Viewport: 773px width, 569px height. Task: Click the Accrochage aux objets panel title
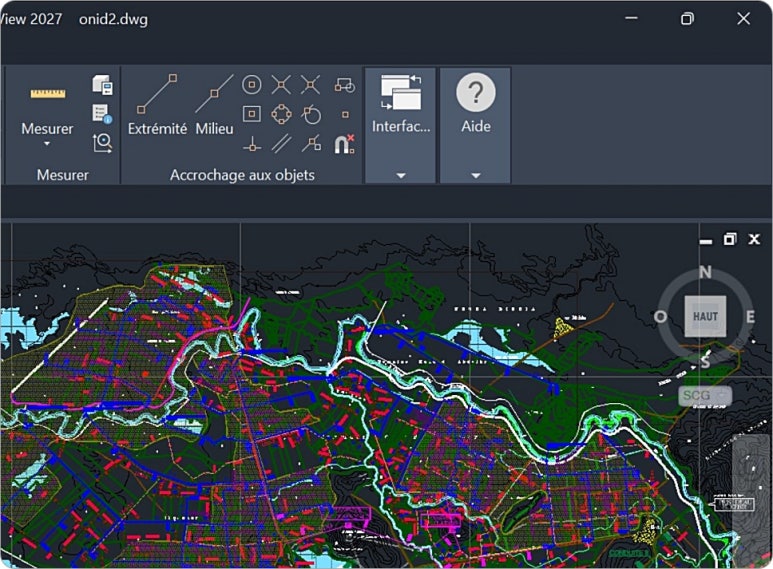(242, 175)
